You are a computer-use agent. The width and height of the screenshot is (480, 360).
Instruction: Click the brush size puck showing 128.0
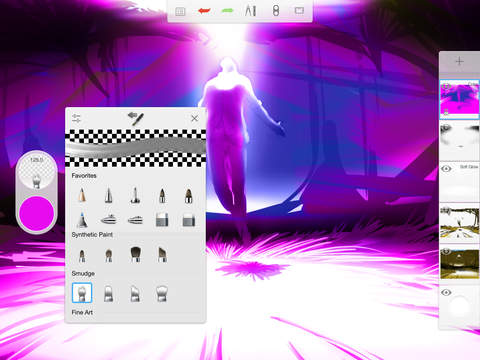(x=36, y=172)
